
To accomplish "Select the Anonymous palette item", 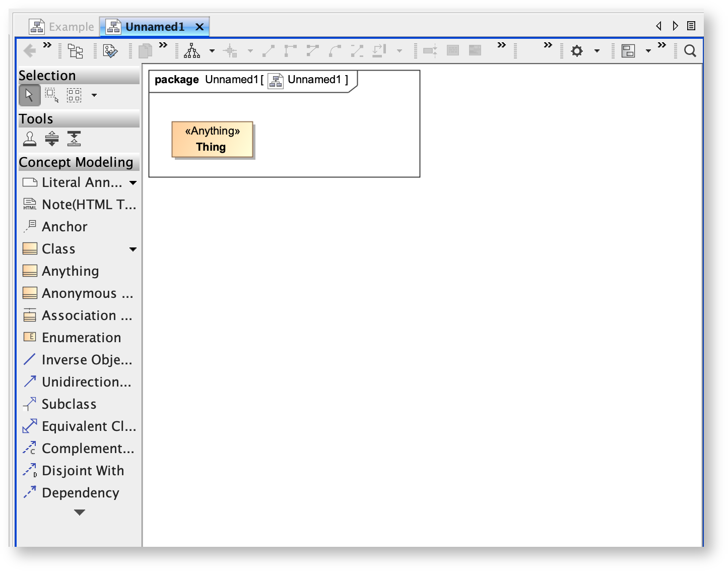I will [79, 293].
